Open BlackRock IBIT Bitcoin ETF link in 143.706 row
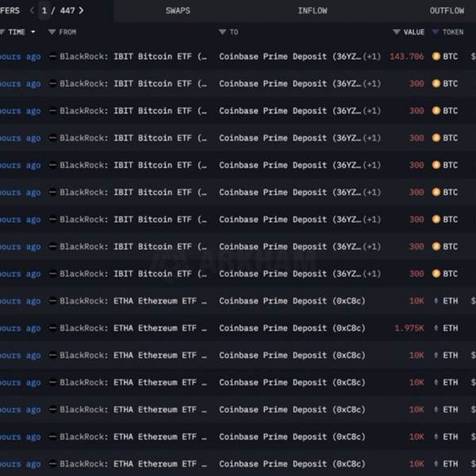The height and width of the screenshot is (476, 476). (x=133, y=56)
